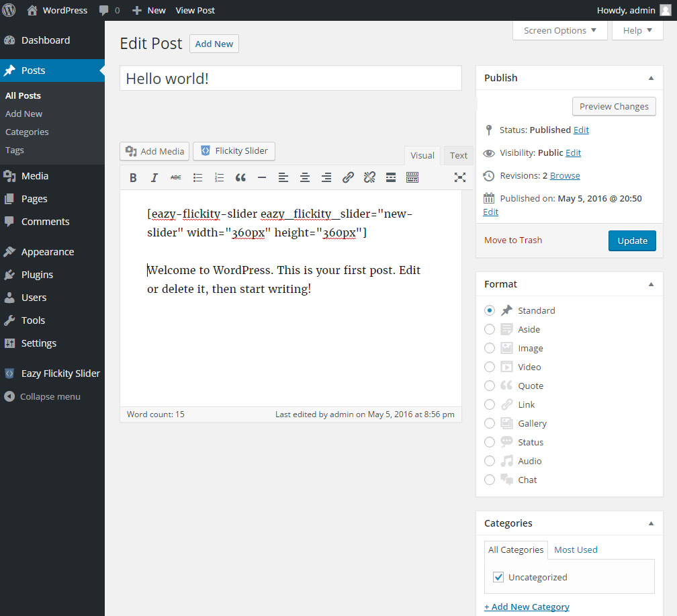The width and height of the screenshot is (677, 616).
Task: Expand the Help dropdown tab
Action: click(637, 30)
